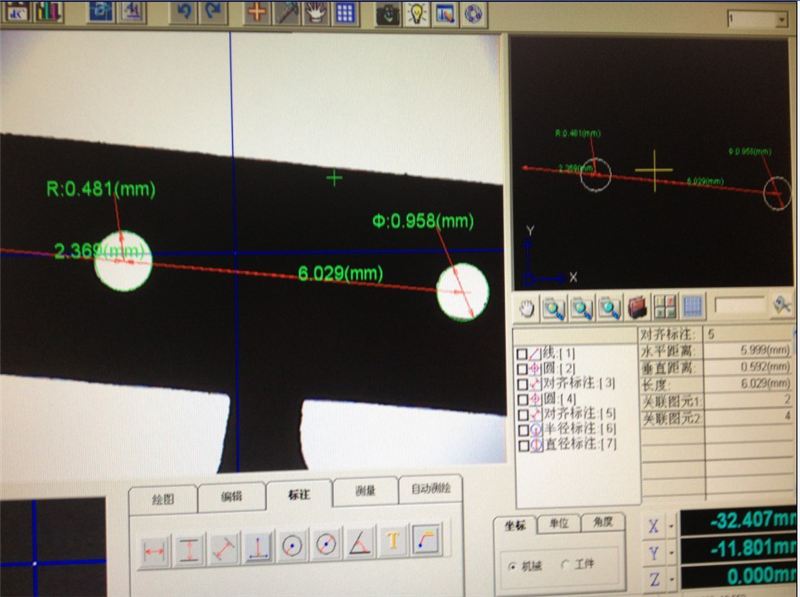The image size is (800, 597).
Task: Click the blue grid icon in top toolbar
Action: pos(345,12)
